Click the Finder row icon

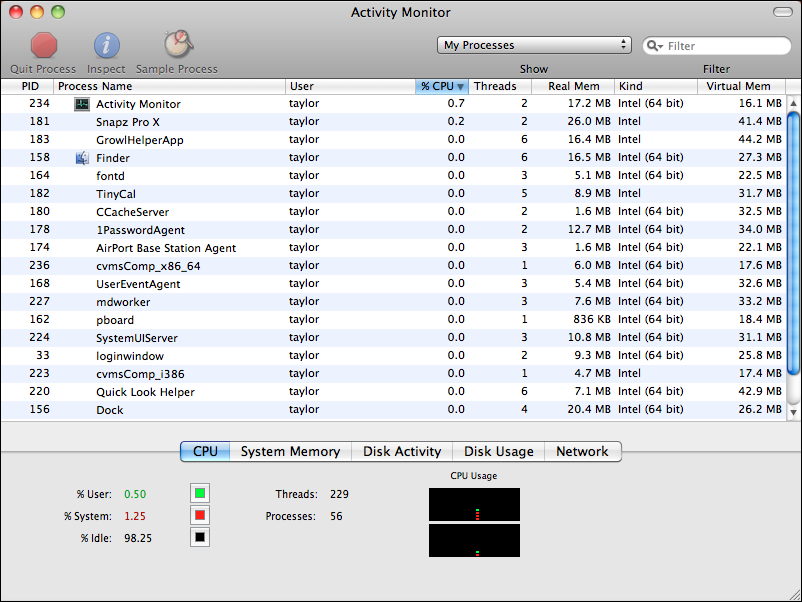pyautogui.click(x=82, y=158)
